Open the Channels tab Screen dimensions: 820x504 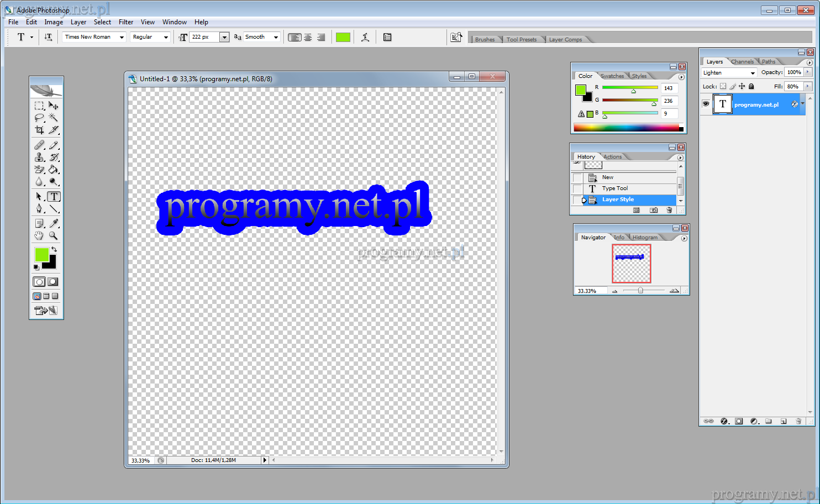pos(742,62)
